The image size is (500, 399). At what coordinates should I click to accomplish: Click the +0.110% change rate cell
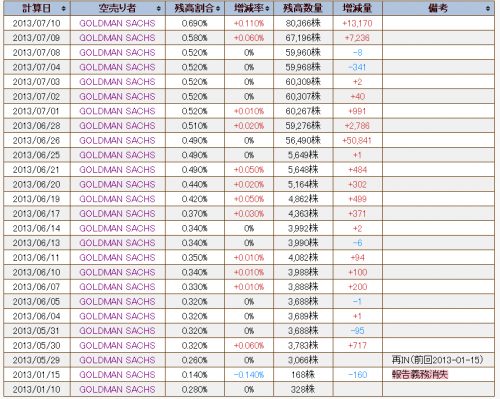[x=249, y=23]
